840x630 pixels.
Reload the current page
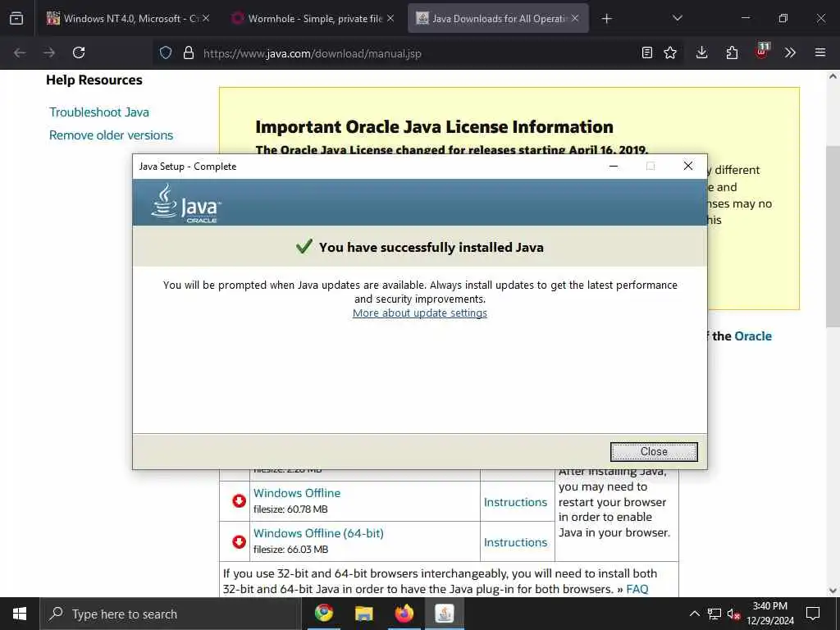click(79, 52)
